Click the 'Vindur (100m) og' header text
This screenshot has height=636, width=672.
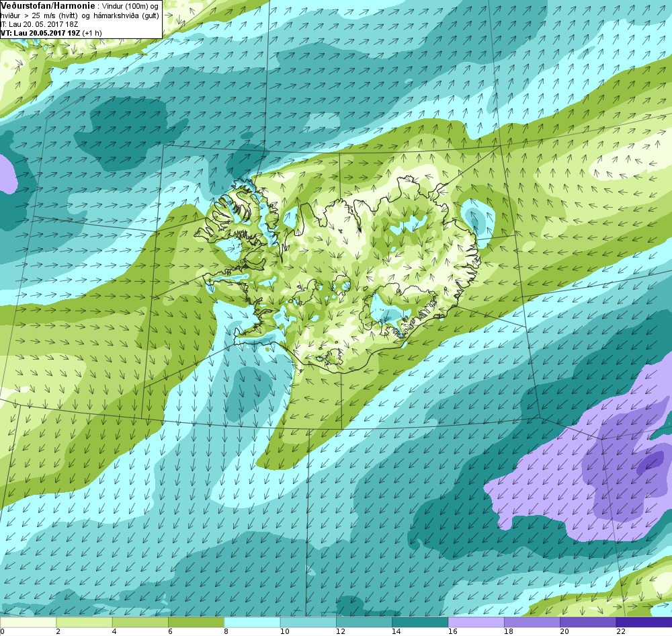point(130,7)
